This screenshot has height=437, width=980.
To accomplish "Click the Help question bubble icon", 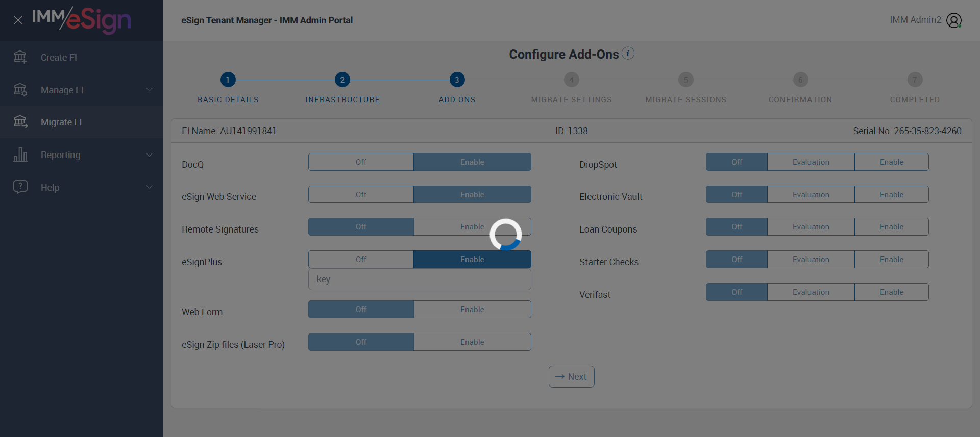I will pos(20,187).
